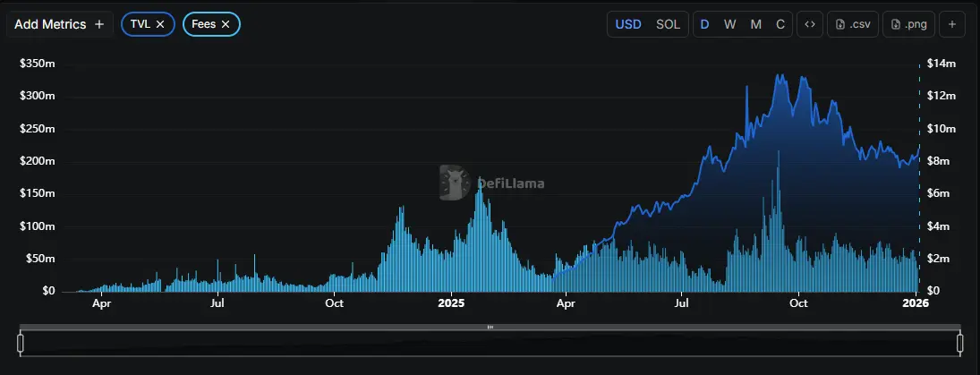
Task: Click the embed code icon
Action: click(x=810, y=24)
